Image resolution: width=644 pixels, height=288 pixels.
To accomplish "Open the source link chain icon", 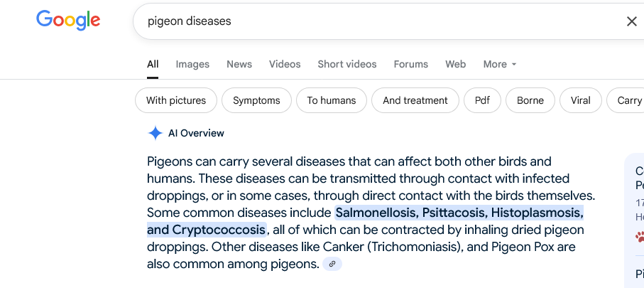I will tap(332, 264).
